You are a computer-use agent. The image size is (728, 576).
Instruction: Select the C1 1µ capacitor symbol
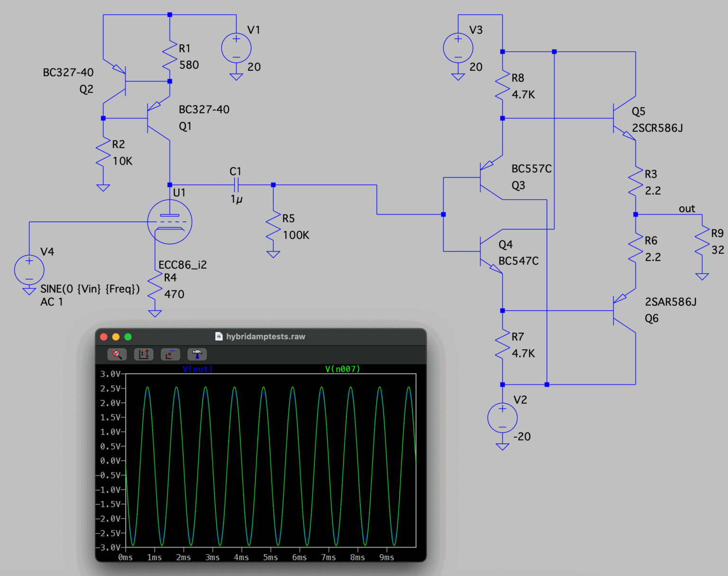click(236, 185)
